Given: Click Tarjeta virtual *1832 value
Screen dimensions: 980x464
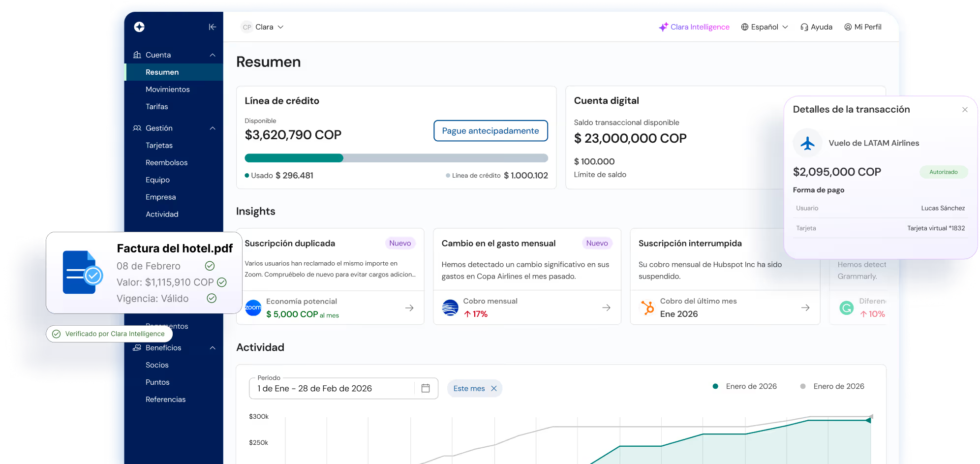Looking at the screenshot, I should click(x=936, y=228).
